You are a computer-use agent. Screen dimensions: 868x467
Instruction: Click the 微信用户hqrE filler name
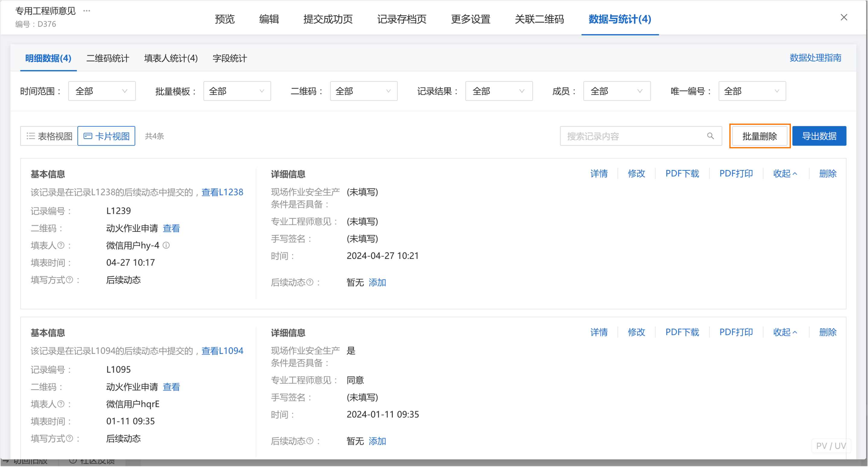coord(132,404)
